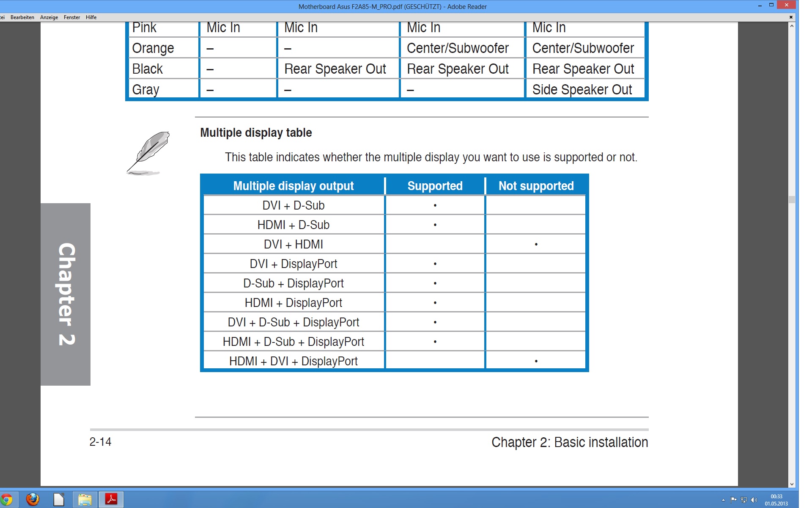The height and width of the screenshot is (508, 812).
Task: Click Google Chrome taskbar icon
Action: pyautogui.click(x=6, y=500)
